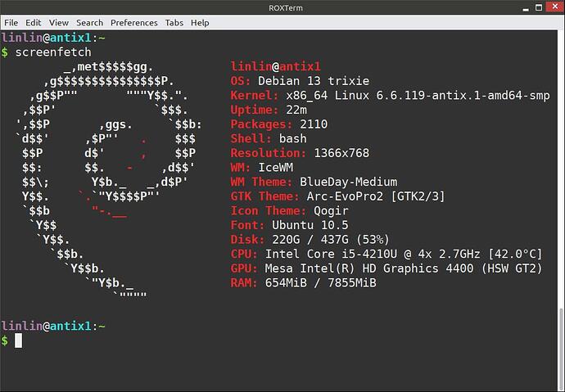Click the ',ggs.' text in Debian logo
Viewport: 565px width, 392px height.
point(115,125)
